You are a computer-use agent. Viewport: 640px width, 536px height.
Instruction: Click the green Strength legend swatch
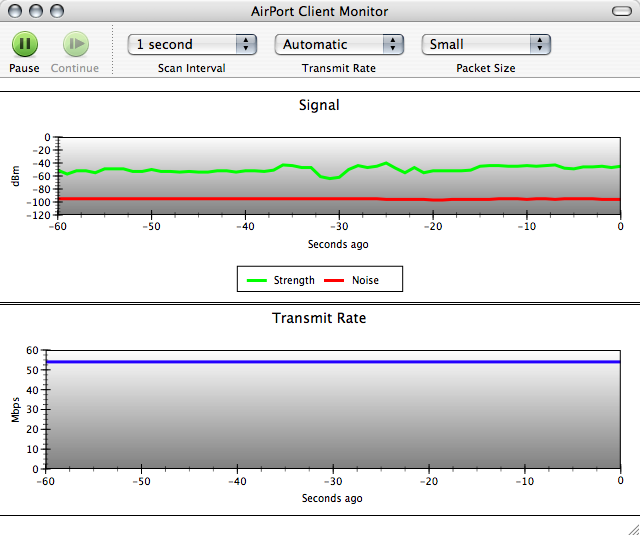(257, 280)
